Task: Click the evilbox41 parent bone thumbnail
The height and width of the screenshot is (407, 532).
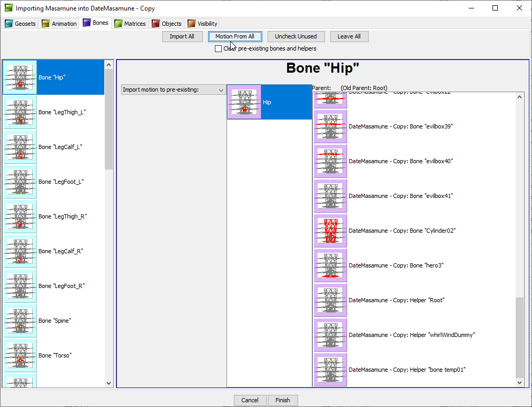Action: [x=330, y=196]
